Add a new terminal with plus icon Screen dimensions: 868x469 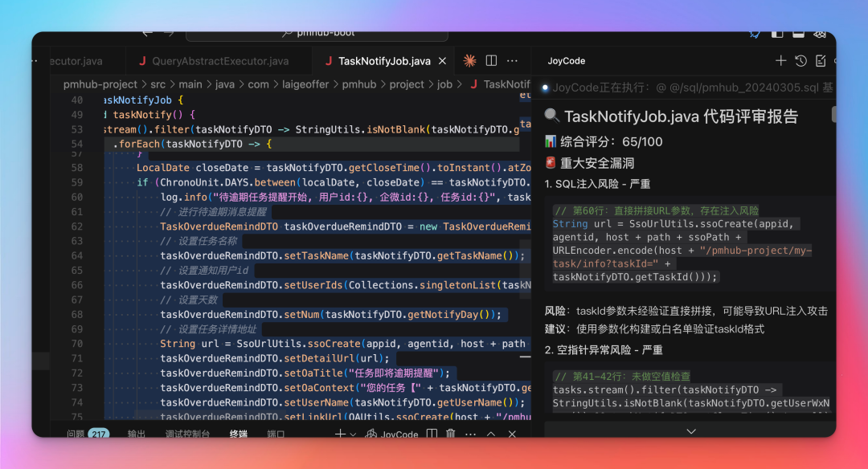(340, 434)
